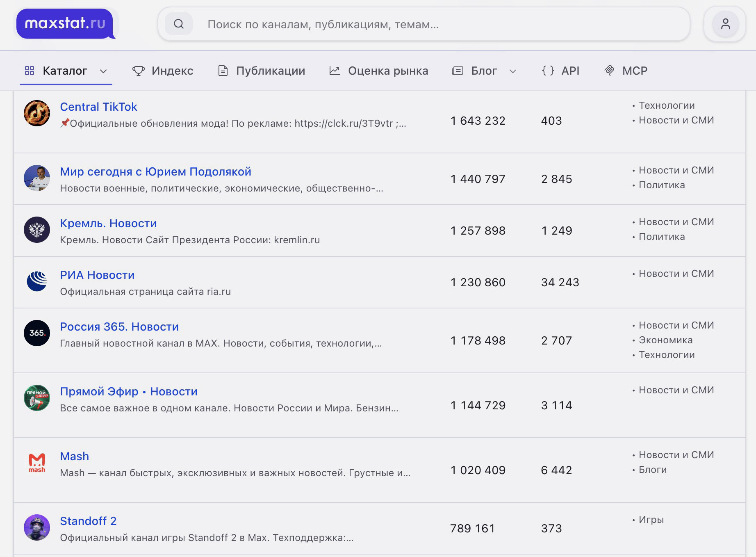Open Россия 365 channel avatar
The image size is (756, 557).
pyautogui.click(x=37, y=333)
